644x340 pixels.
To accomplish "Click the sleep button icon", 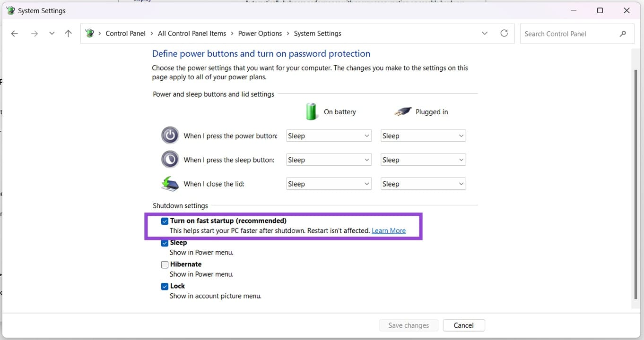I will coord(170,160).
